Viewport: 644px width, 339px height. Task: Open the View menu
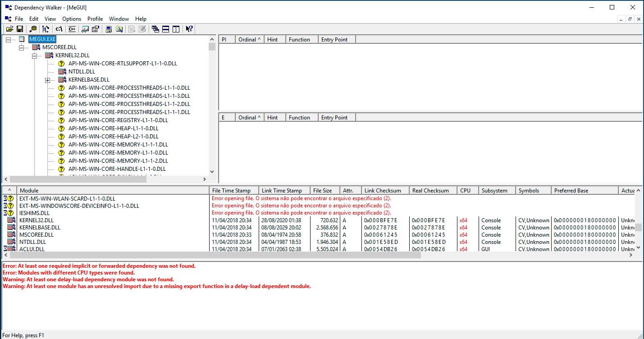(50, 18)
